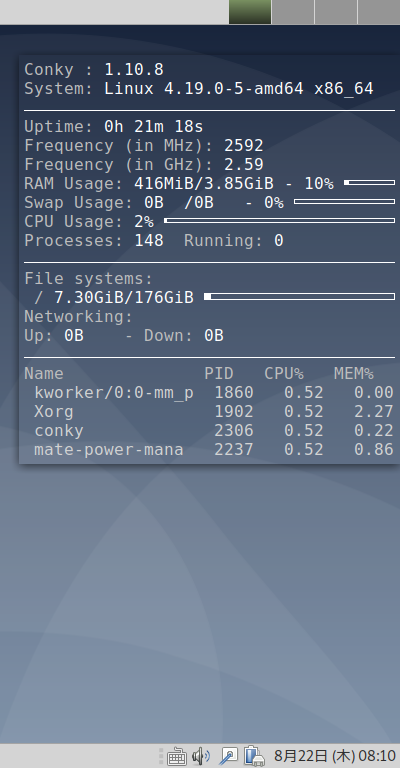Click the root file system usage bar
The height and width of the screenshot is (768, 400).
click(x=299, y=296)
